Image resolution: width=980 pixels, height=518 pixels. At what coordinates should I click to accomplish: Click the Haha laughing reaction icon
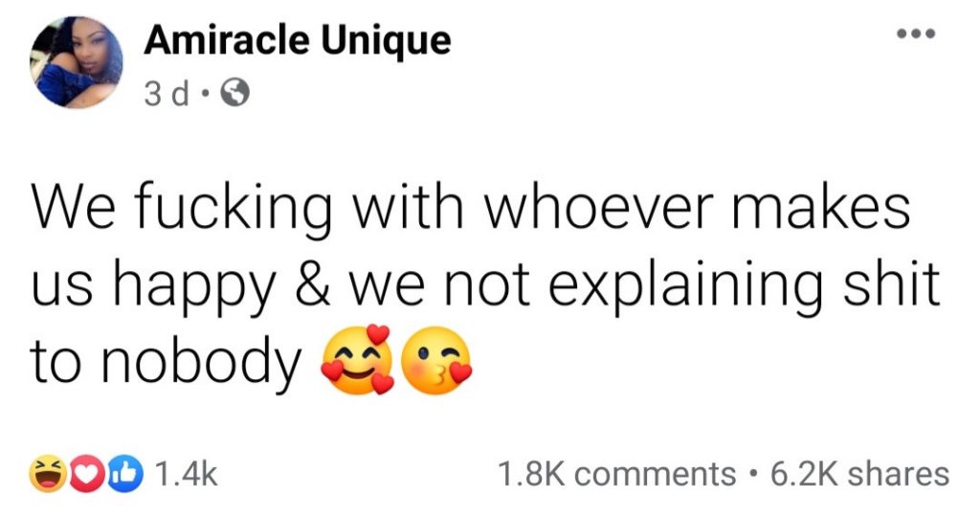point(45,473)
